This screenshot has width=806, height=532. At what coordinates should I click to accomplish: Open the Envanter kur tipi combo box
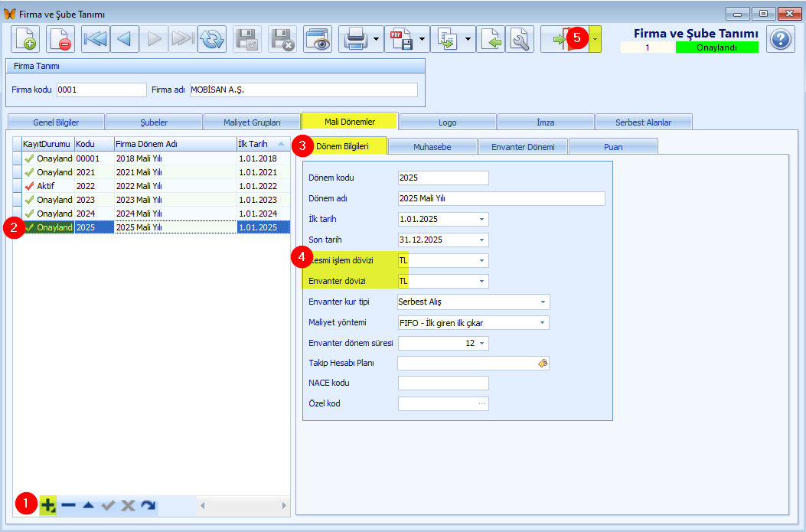point(543,302)
